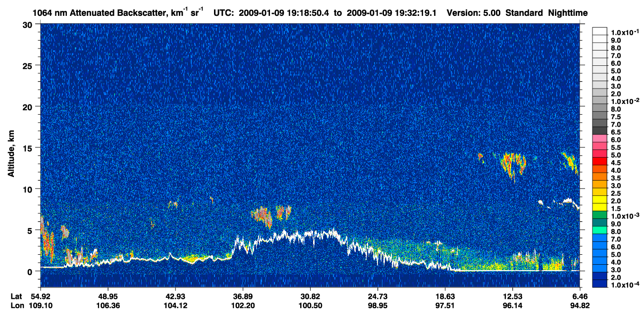
Task: Click the latitude value '30.82'
Action: coord(310,296)
